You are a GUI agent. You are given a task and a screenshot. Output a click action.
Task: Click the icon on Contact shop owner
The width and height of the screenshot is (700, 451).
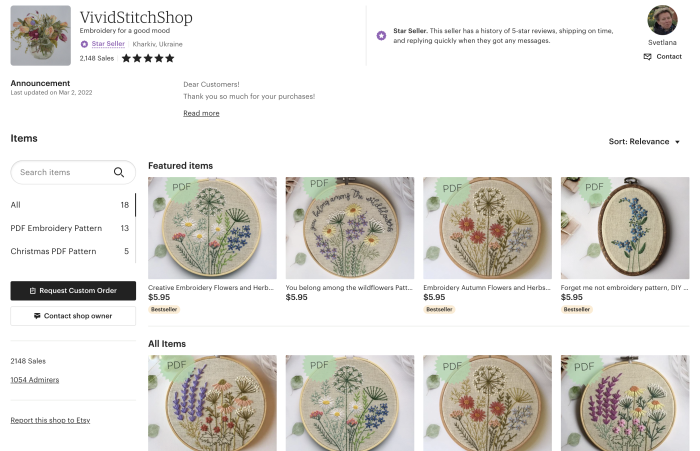pos(37,315)
